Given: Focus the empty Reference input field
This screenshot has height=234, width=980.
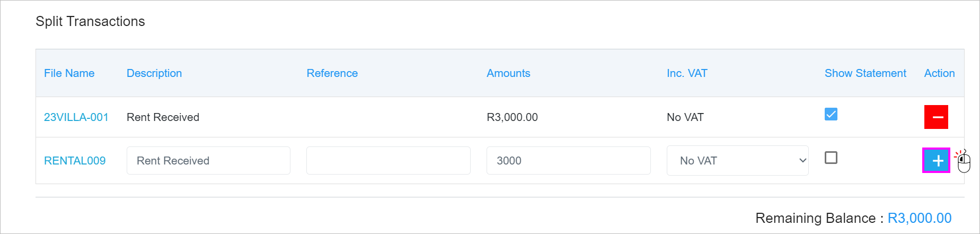Looking at the screenshot, I should [389, 160].
